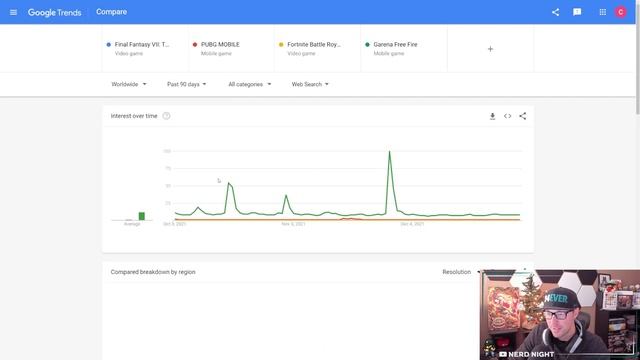Edit the Garena Free Fire search term
The width and height of the screenshot is (640, 360).
[x=404, y=49]
